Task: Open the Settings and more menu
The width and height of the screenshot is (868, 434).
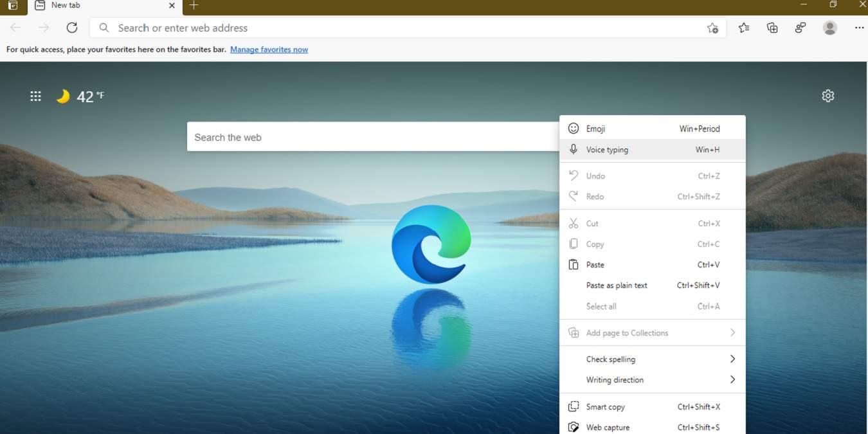Action: point(860,28)
